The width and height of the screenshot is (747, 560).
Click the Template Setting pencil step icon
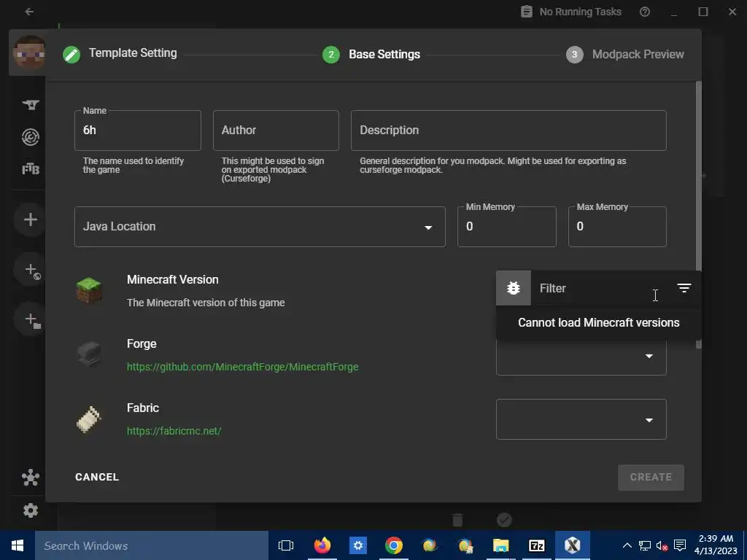click(x=71, y=54)
